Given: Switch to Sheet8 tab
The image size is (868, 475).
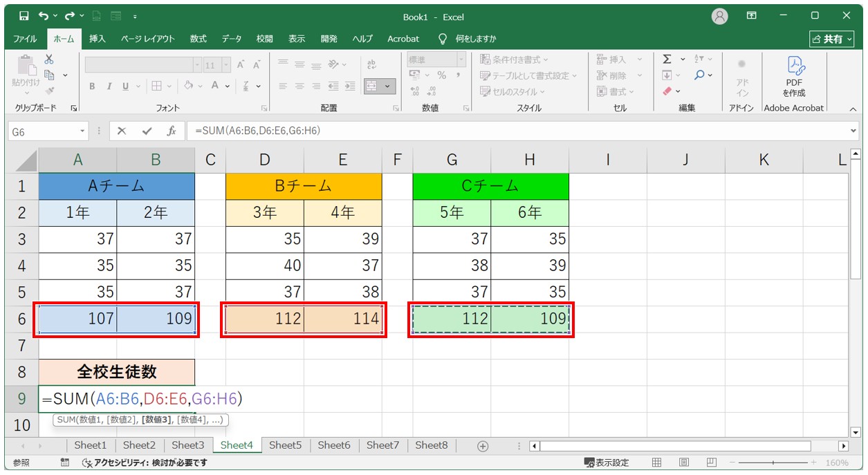Looking at the screenshot, I should pos(432,445).
